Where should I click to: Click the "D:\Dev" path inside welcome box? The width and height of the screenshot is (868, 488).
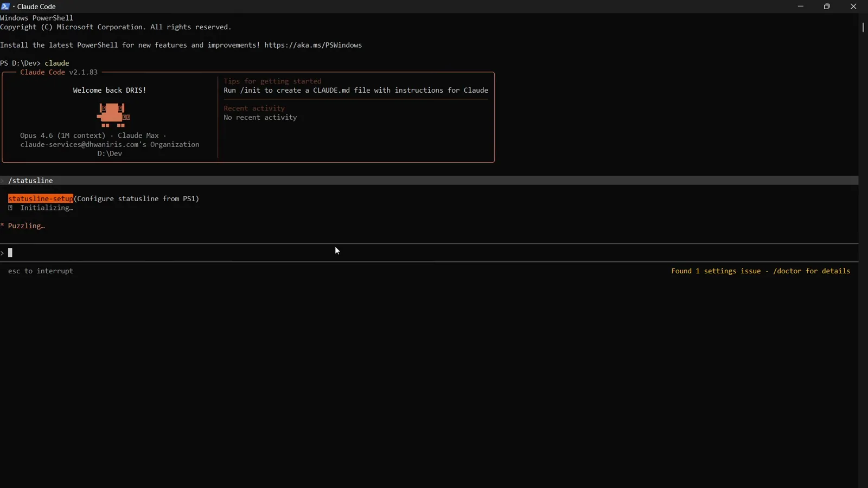tap(110, 154)
